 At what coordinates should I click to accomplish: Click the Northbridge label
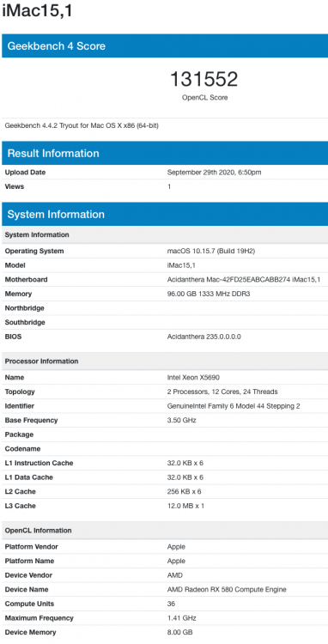[24, 308]
